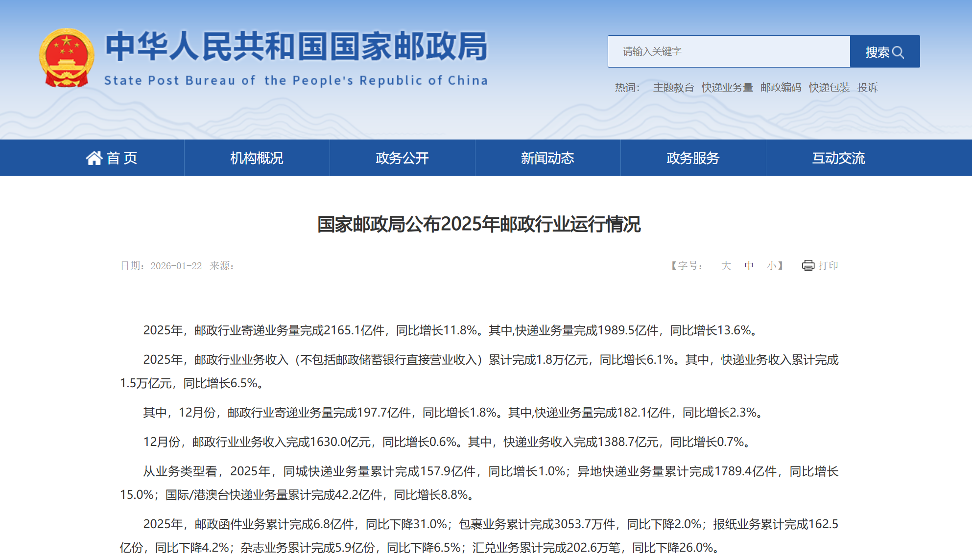
Task: Click the magnifier icon in the search button
Action: (x=898, y=52)
